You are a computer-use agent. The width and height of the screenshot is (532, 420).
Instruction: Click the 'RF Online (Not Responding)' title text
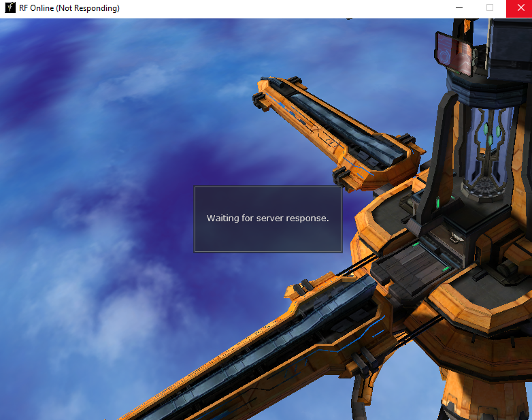[69, 8]
